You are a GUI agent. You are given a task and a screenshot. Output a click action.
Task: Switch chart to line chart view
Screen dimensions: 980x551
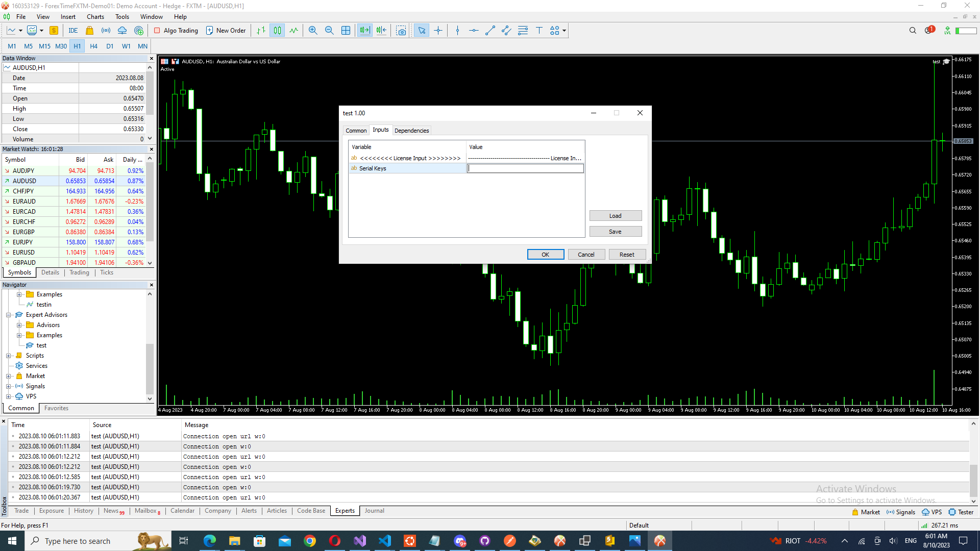293,31
